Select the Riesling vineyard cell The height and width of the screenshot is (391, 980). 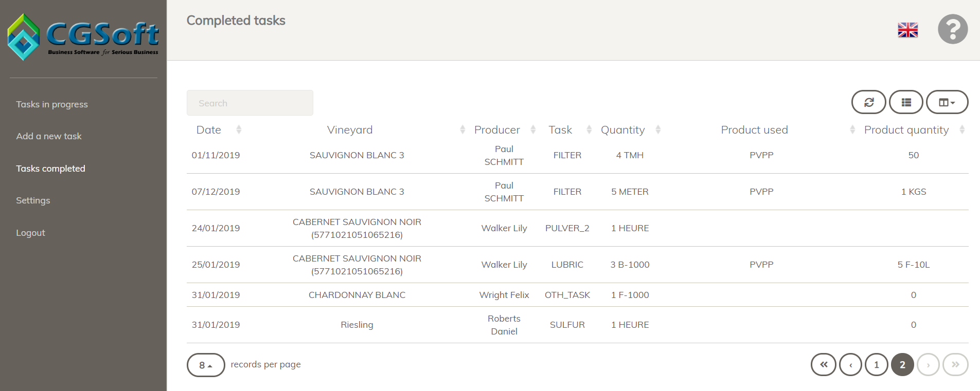357,325
